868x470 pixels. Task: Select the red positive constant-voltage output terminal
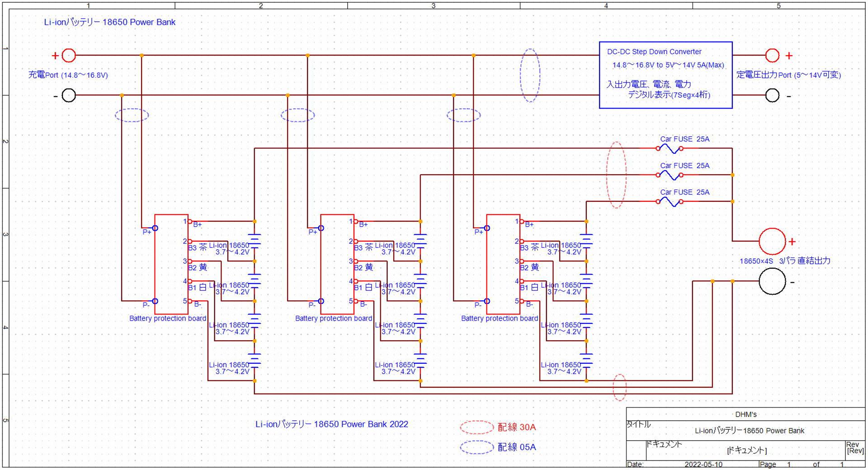pyautogui.click(x=772, y=56)
